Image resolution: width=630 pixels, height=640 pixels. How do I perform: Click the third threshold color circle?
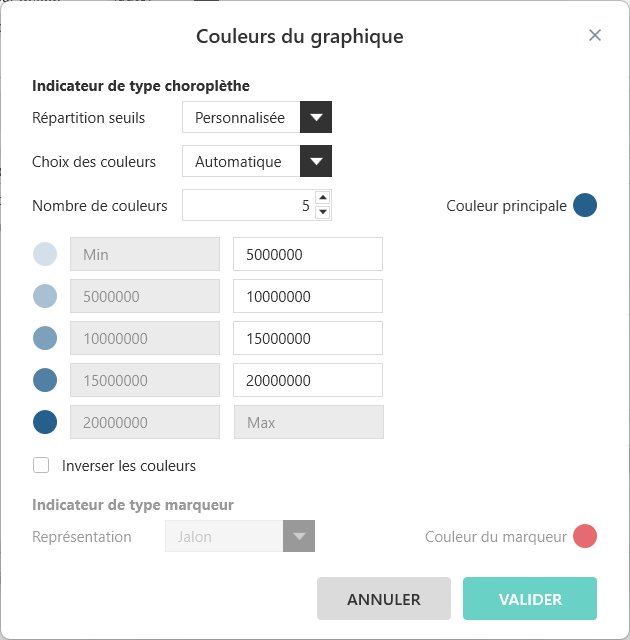[x=45, y=338]
